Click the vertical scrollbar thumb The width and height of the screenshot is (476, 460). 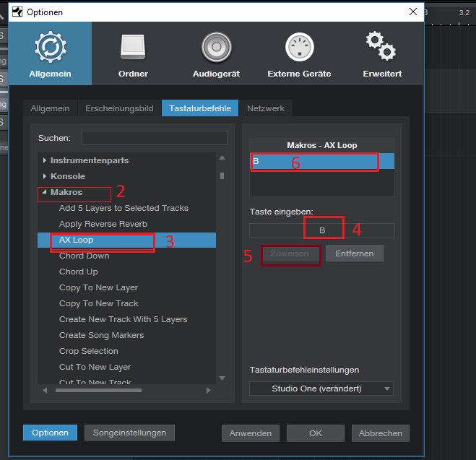[222, 176]
